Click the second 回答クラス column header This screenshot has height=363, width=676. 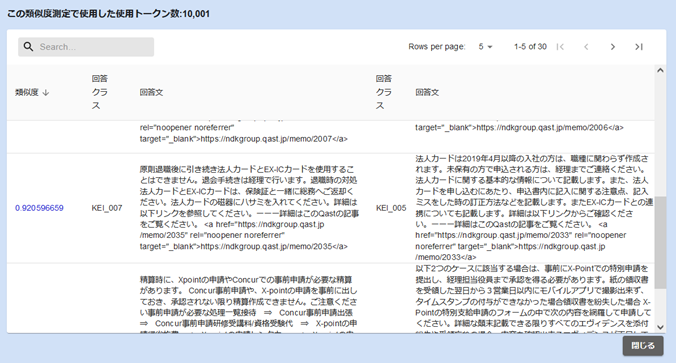point(384,92)
